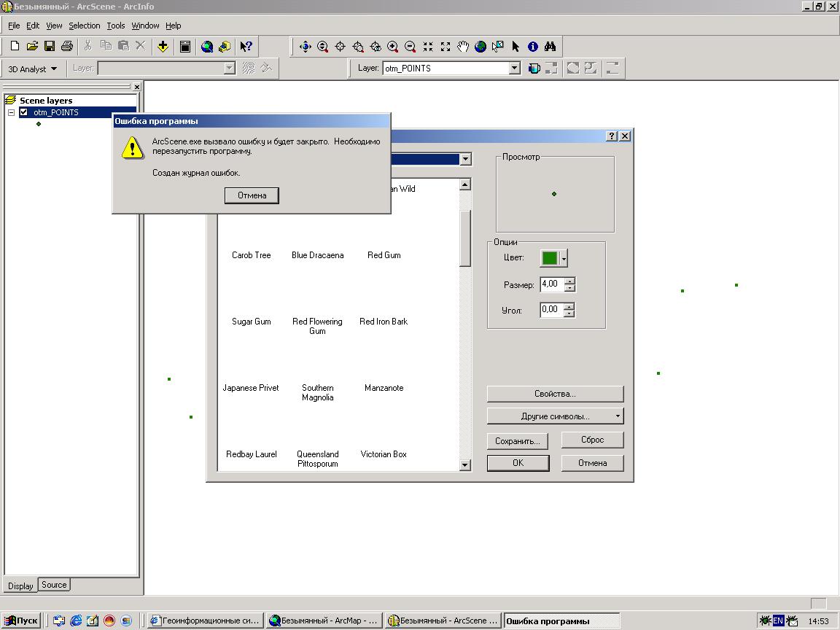Select the Zoom In/Out tool
The width and height of the screenshot is (840, 630).
pyautogui.click(x=322, y=47)
